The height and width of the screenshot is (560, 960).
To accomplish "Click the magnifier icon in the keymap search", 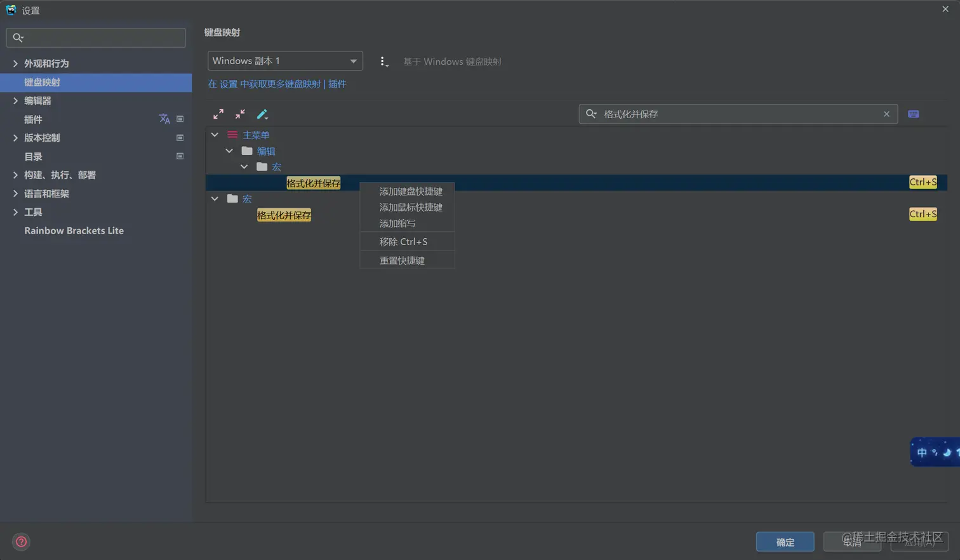I will (x=591, y=114).
